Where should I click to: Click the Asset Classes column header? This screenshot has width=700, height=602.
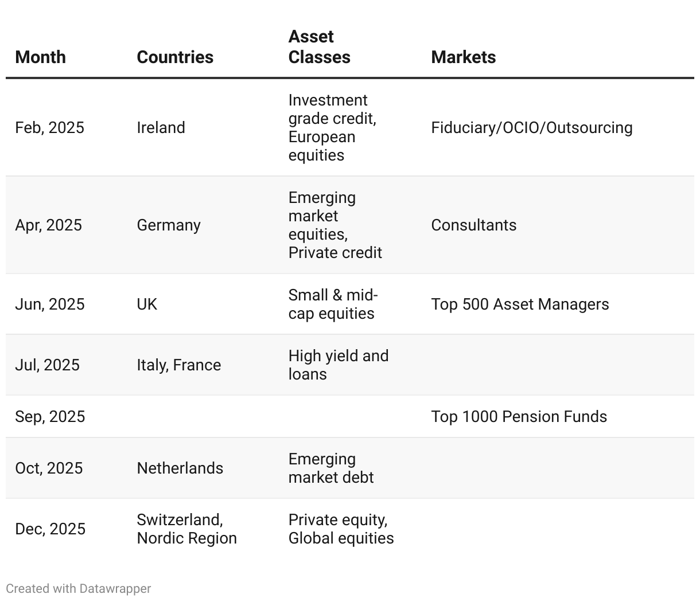(320, 47)
